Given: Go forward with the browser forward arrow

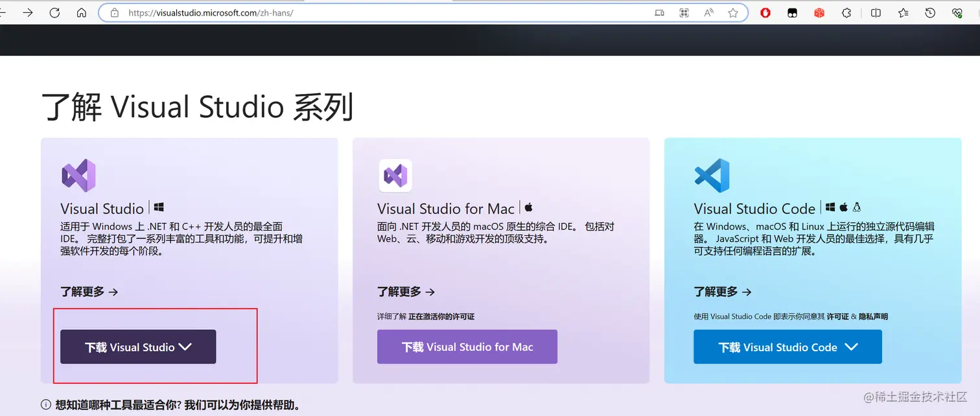Looking at the screenshot, I should pos(27,12).
